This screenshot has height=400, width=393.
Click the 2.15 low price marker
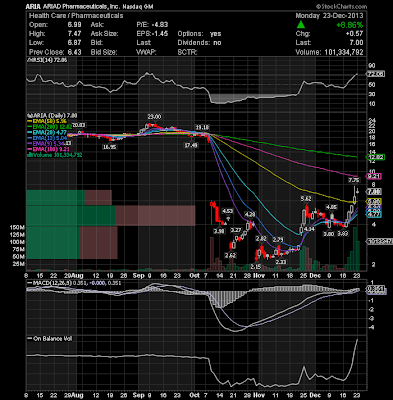coord(256,267)
